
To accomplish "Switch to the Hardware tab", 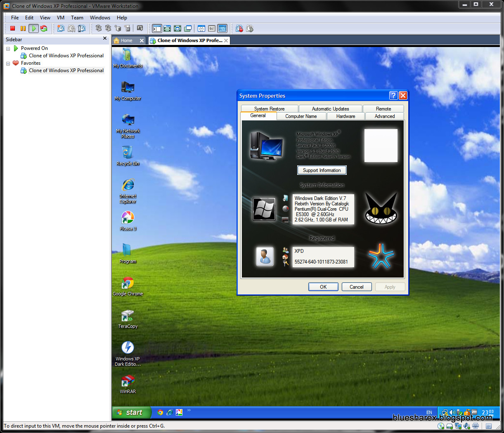I will pyautogui.click(x=346, y=116).
